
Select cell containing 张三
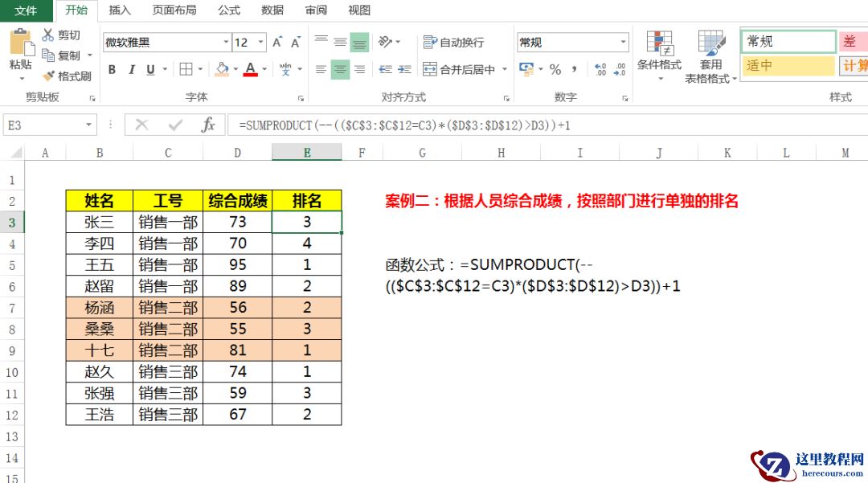pos(99,222)
